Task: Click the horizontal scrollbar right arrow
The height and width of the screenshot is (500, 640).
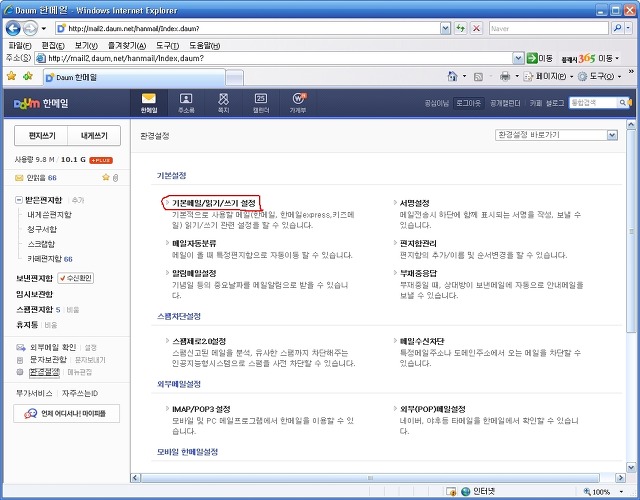Action: point(620,478)
